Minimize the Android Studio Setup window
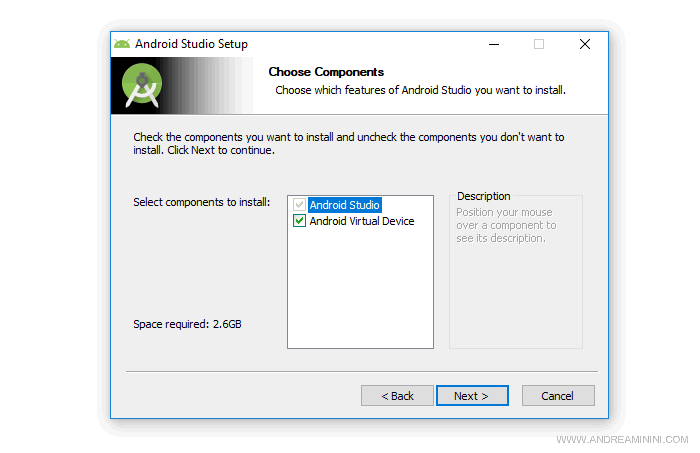 coord(494,44)
